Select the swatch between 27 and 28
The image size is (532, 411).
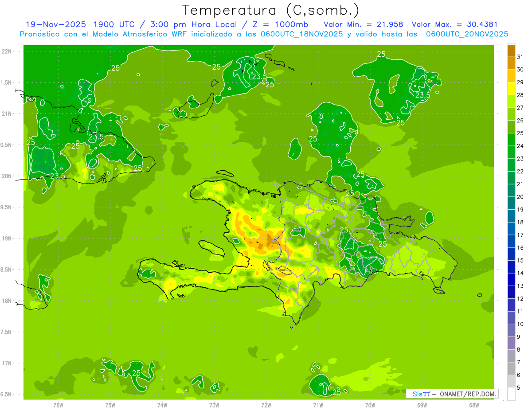[511, 102]
